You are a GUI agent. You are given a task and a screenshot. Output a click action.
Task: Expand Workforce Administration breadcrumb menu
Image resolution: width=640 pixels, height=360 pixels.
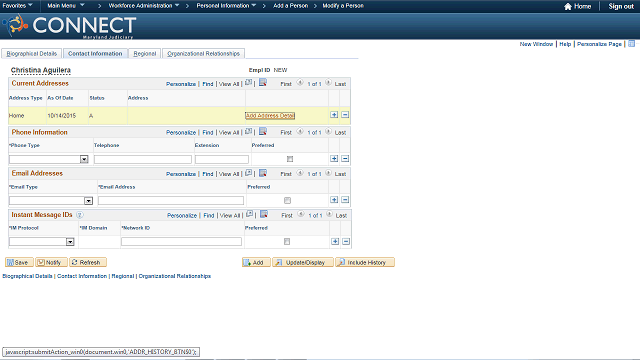point(144,6)
